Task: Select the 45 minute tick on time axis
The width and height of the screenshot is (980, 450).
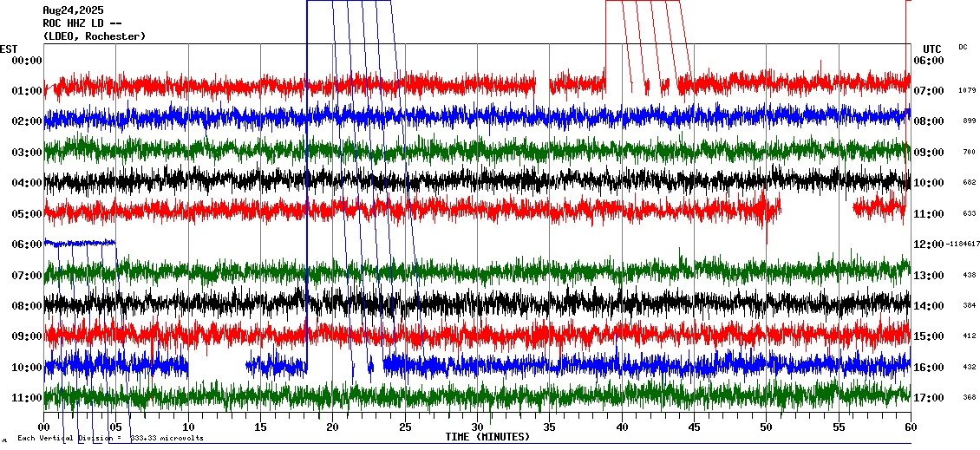Action: coord(694,427)
